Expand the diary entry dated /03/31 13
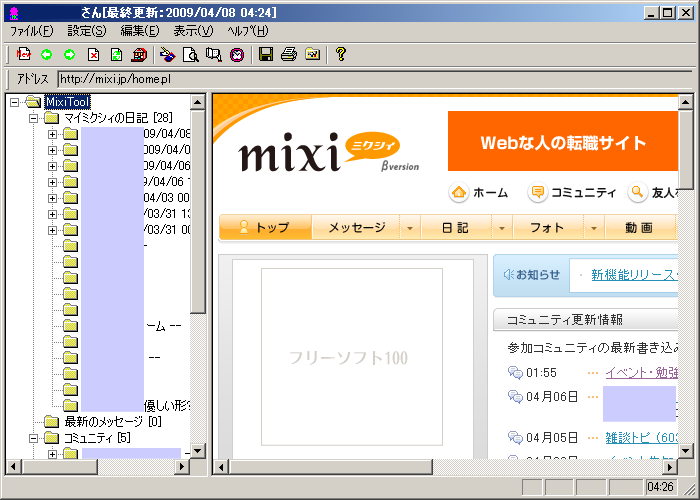This screenshot has height=500, width=700. click(x=52, y=214)
